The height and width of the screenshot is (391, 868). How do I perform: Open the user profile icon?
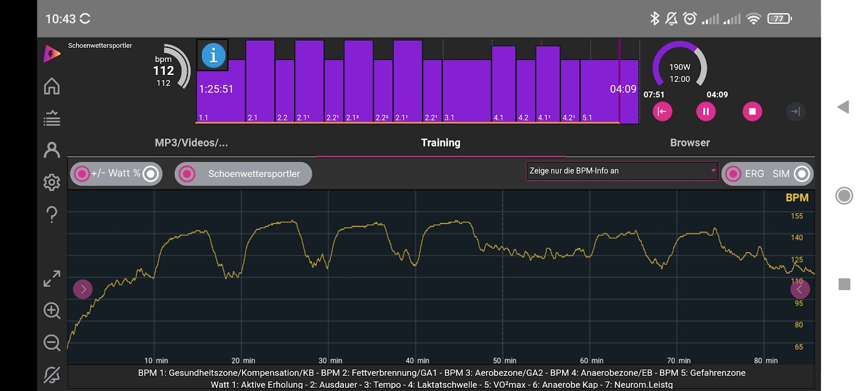(x=52, y=150)
